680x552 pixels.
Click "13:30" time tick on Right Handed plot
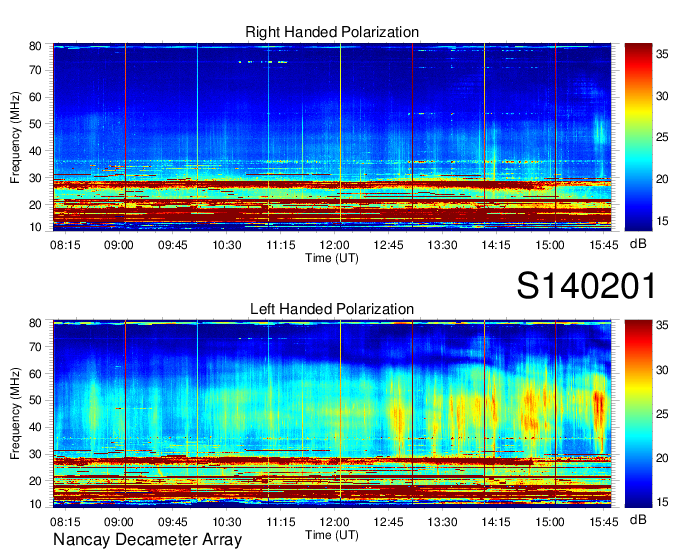click(442, 245)
